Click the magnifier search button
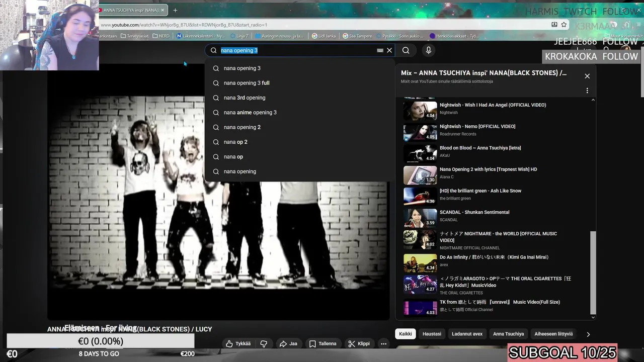644x362 pixels. point(406,50)
